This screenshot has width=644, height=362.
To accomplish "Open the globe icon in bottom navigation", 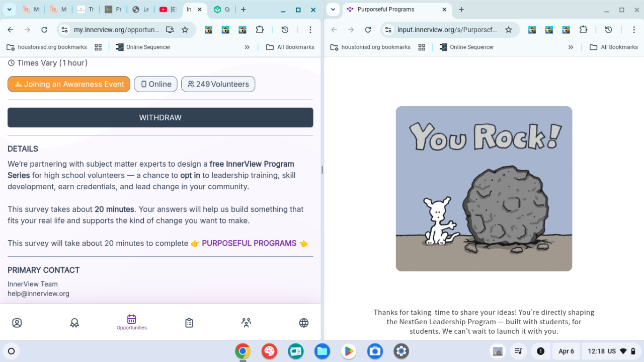I will pyautogui.click(x=304, y=323).
